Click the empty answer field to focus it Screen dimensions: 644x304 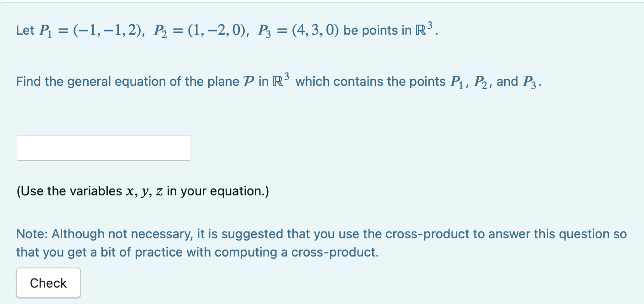(103, 147)
